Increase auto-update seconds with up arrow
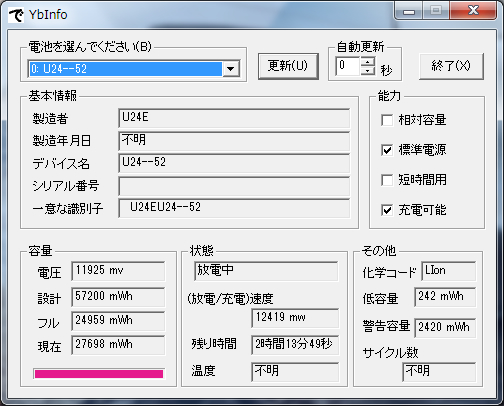 point(368,61)
